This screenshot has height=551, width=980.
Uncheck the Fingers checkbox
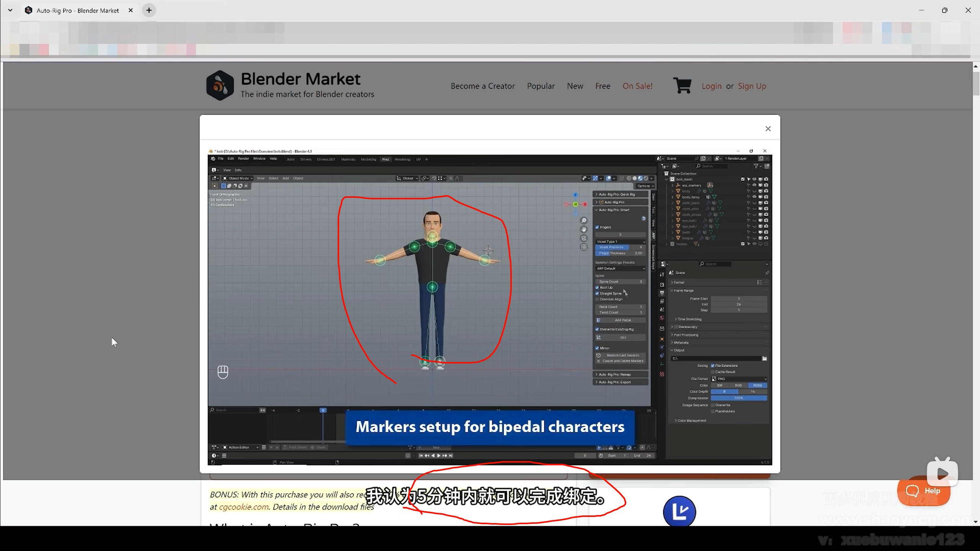pos(597,227)
